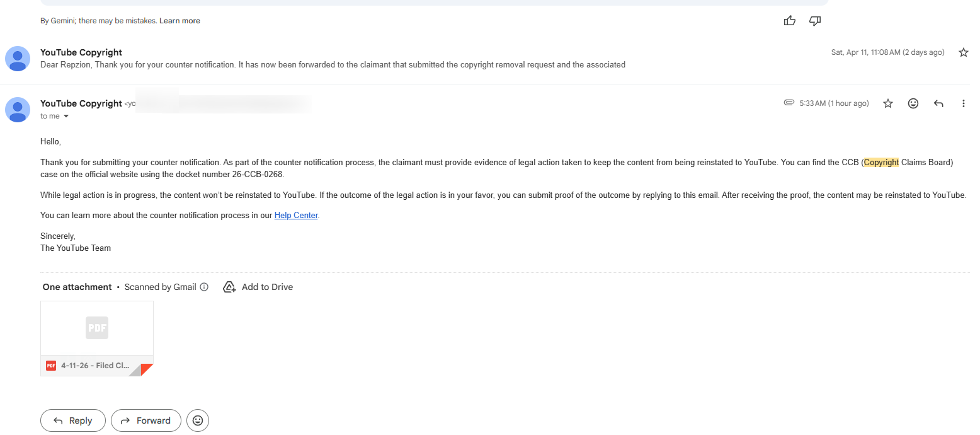Click the emoji reaction button beside Forward

click(198, 420)
